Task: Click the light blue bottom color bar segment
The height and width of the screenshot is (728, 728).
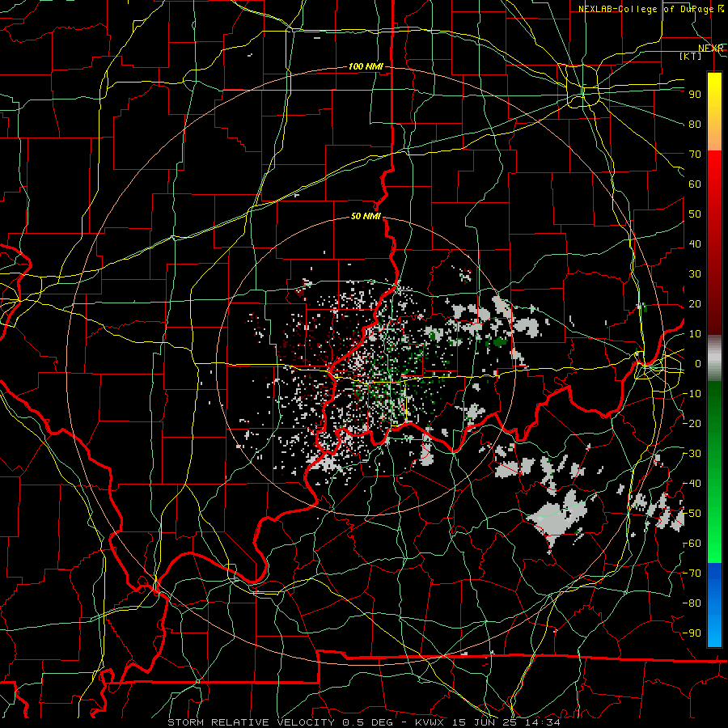Action: click(714, 629)
